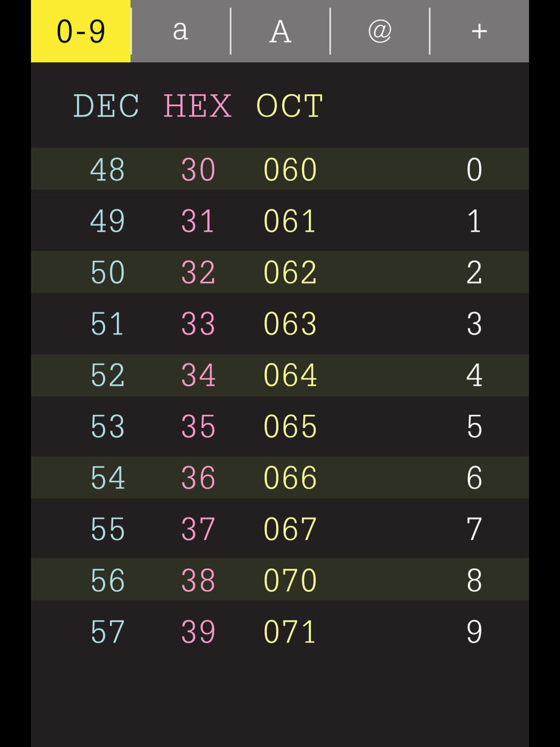This screenshot has height=747, width=560.
Task: Click the DEC column header
Action: coord(107,106)
